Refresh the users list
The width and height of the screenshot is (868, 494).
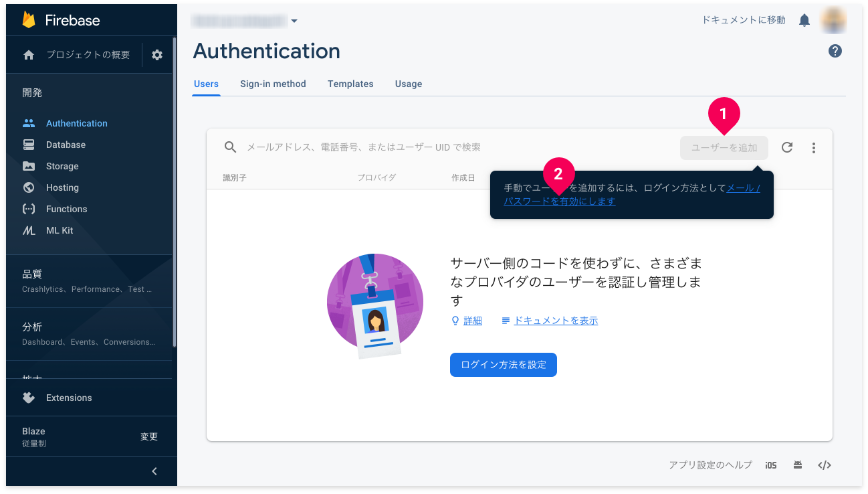tap(787, 147)
